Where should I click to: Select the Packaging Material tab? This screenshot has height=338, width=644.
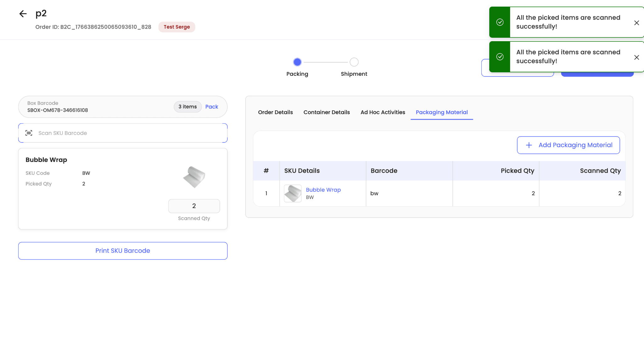click(x=441, y=112)
